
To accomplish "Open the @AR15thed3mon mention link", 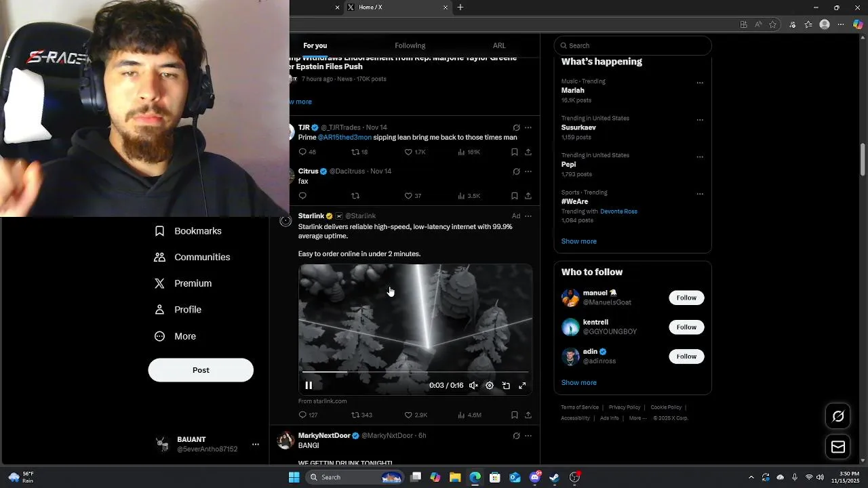I will pos(344,138).
